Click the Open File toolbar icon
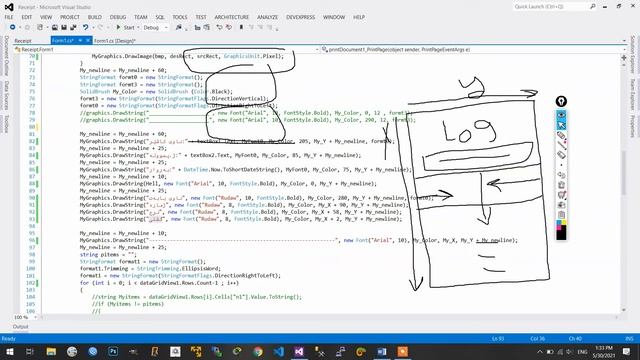The width and height of the screenshot is (640, 360). 55,27
